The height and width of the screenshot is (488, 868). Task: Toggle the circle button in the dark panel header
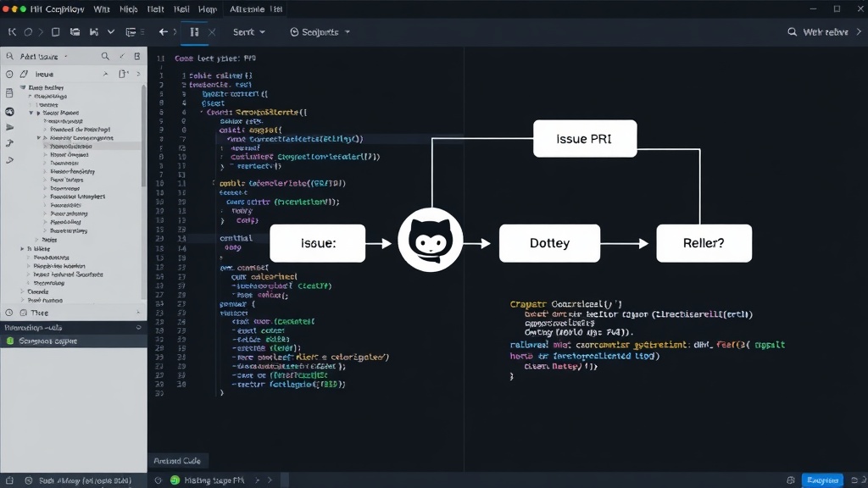tap(138, 328)
